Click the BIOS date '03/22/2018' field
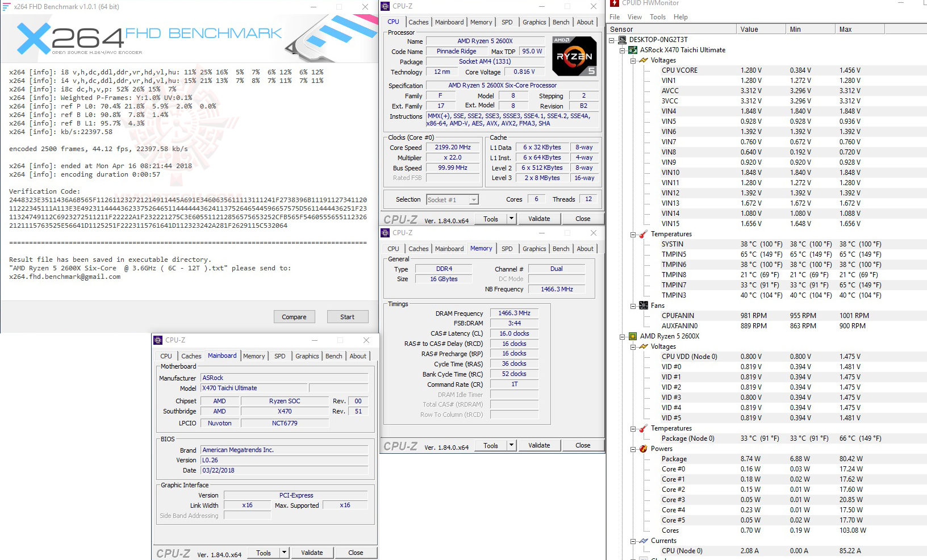 pos(284,470)
